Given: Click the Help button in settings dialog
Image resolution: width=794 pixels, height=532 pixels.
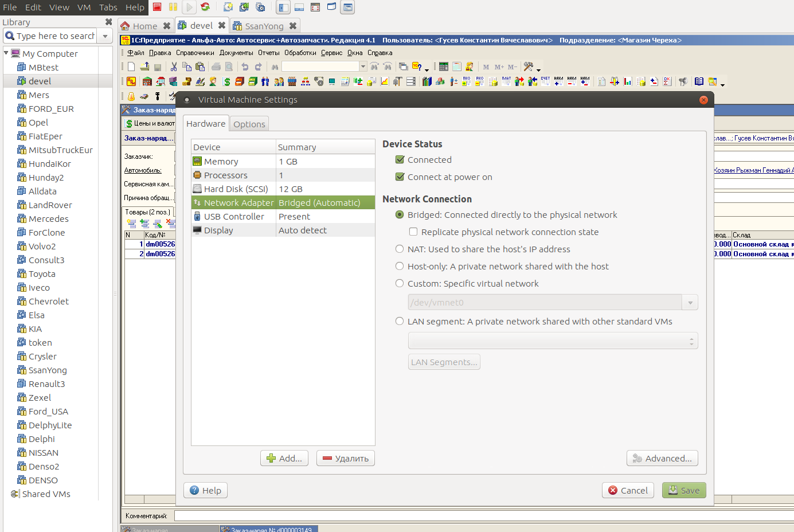Looking at the screenshot, I should 205,490.
